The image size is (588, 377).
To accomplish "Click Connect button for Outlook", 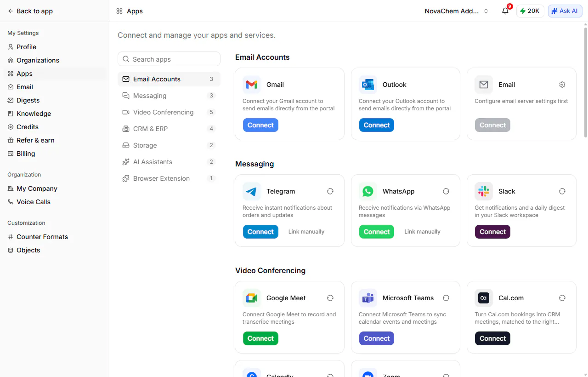I will [377, 125].
